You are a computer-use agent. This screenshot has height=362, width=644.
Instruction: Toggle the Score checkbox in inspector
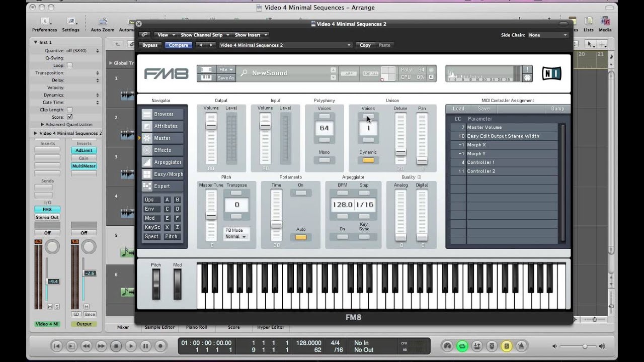point(69,117)
